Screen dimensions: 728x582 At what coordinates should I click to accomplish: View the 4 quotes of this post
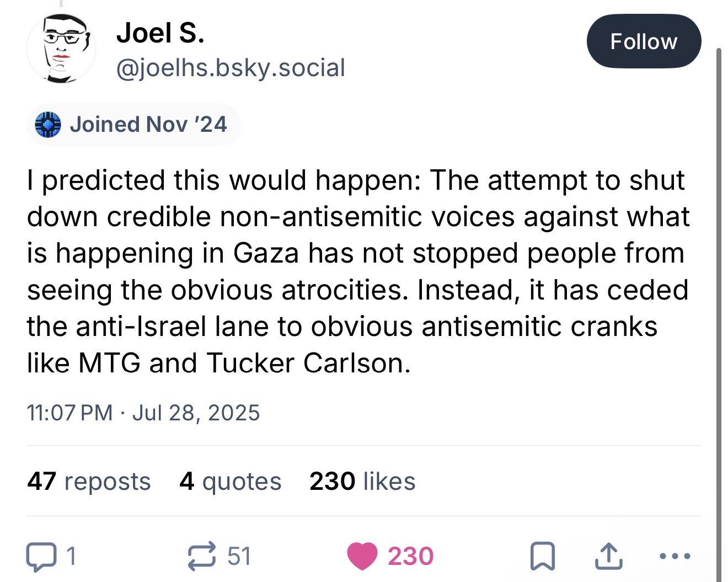(230, 481)
